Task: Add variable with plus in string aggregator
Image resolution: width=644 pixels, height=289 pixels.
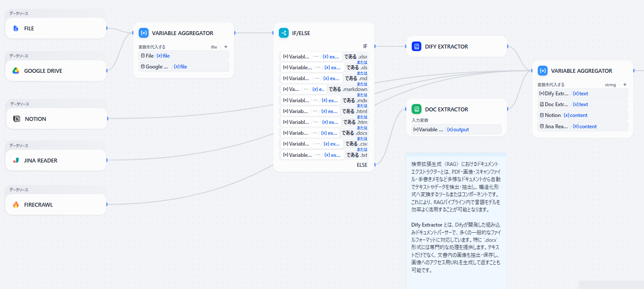Action: click(625, 84)
